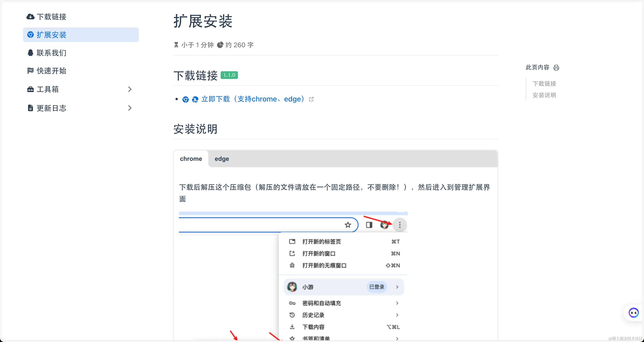Expand the 更新日志 chevron arrow
The image size is (644, 342).
click(129, 108)
